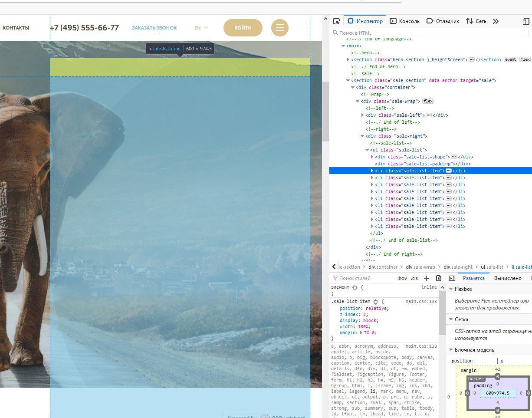Highlight elements matching элемент selector
The image size is (532, 418).
coord(355,287)
